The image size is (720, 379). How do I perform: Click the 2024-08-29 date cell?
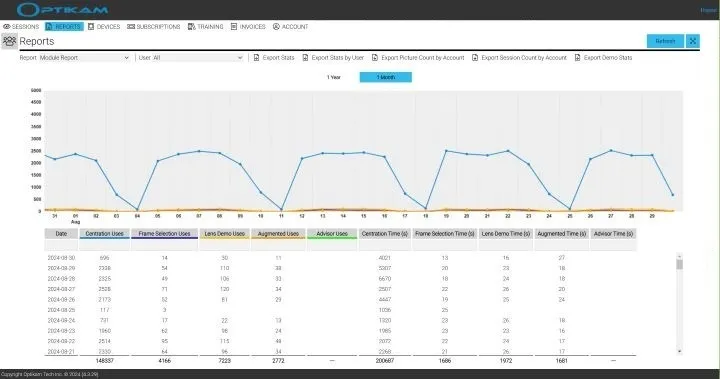point(61,268)
